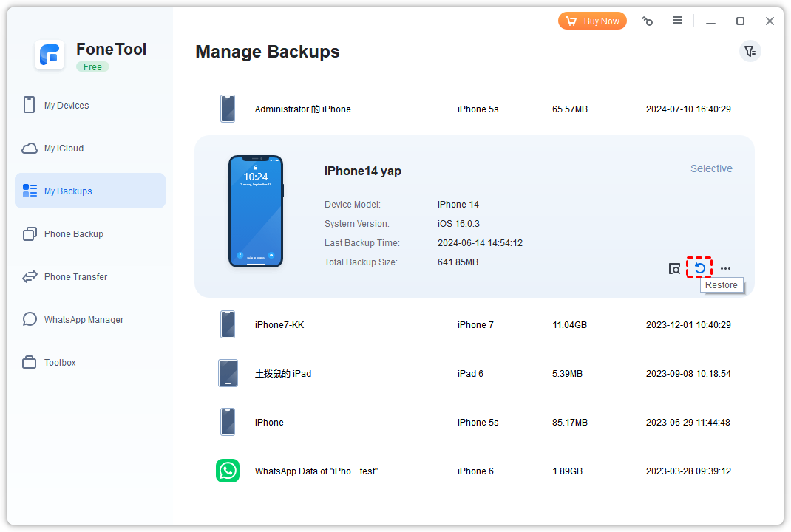Viewport: 791px width, 532px height.
Task: Browse iPhone14 yap backup with view icon
Action: [x=674, y=269]
